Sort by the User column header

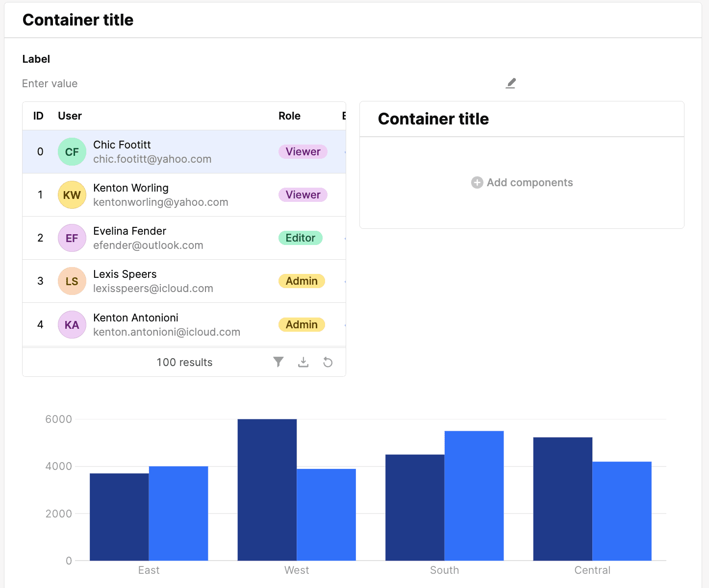70,116
